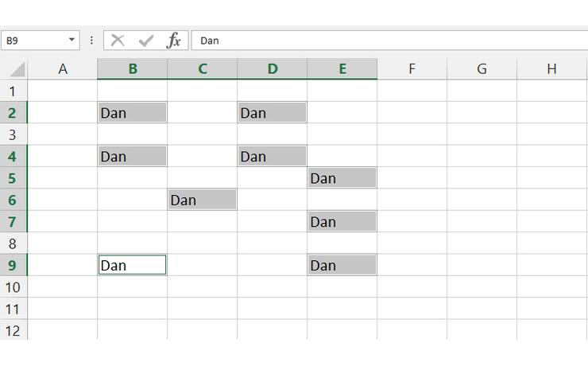Image resolution: width=588 pixels, height=366 pixels.
Task: Click the Enter checkmark formula icon
Action: click(x=145, y=41)
